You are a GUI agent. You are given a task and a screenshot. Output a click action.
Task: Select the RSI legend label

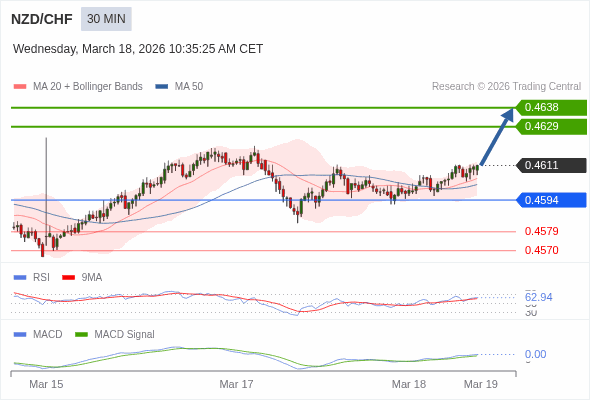click(41, 278)
